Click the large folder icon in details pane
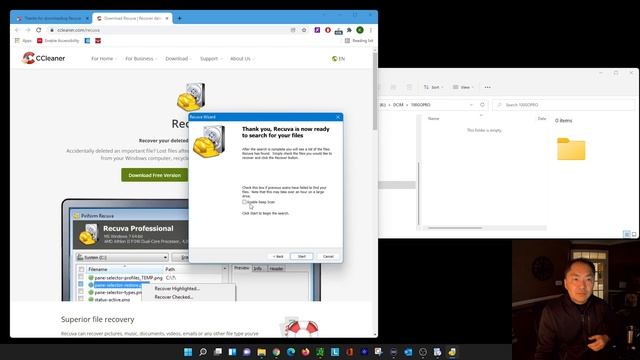The image size is (640, 360). tap(571, 149)
